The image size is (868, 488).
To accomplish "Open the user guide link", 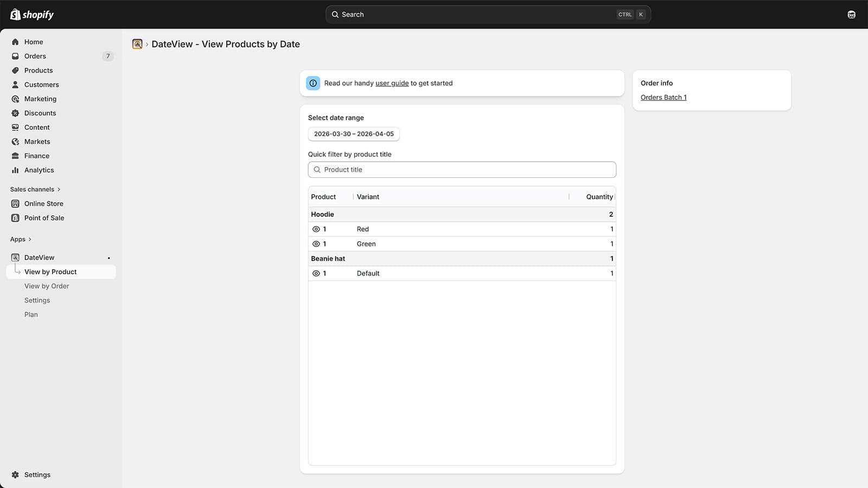I will tap(392, 83).
